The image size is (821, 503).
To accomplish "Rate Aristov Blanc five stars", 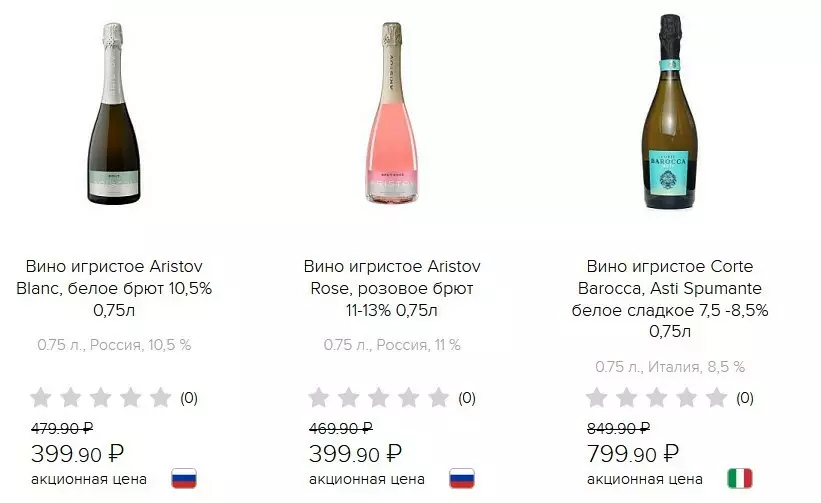I will [160, 398].
